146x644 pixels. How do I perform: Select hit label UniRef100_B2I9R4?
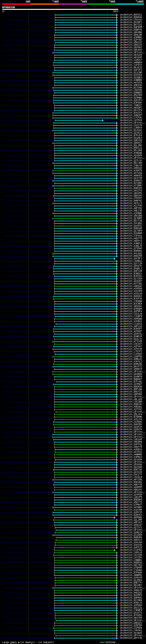131,600
